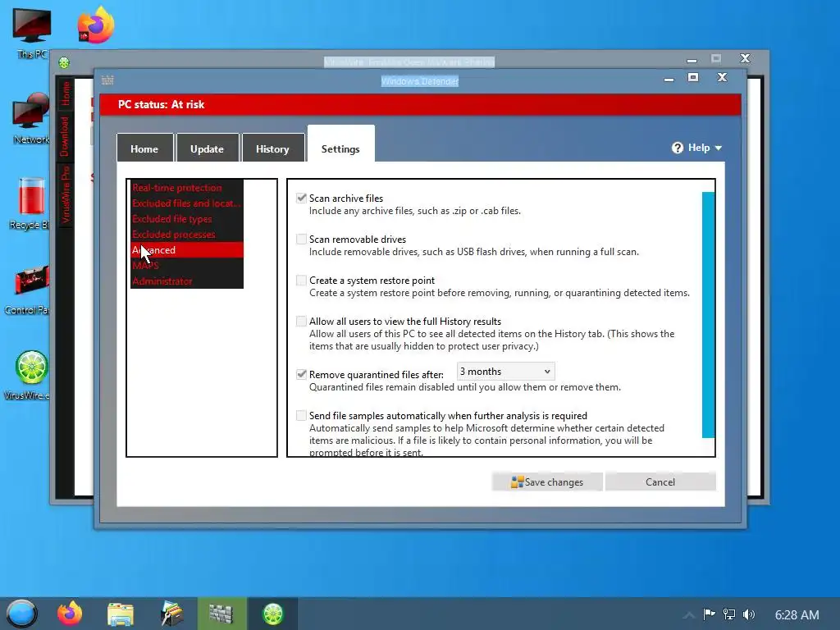Image resolution: width=840 pixels, height=630 pixels.
Task: Select Real-time protection in settings list
Action: 187,188
